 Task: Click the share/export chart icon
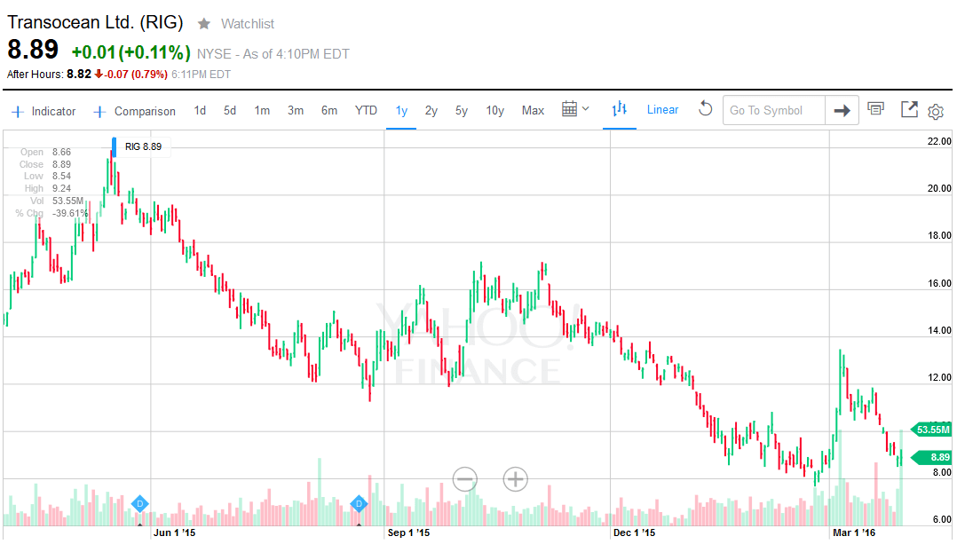909,109
